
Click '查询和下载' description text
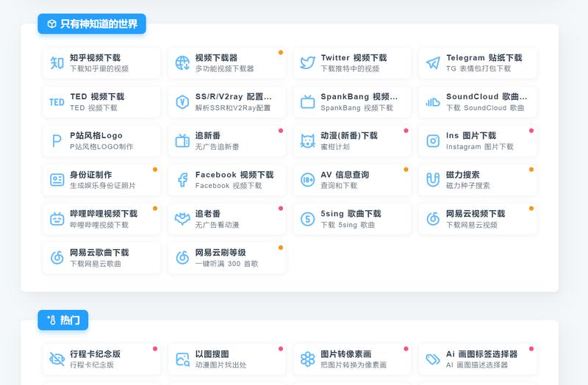point(339,186)
